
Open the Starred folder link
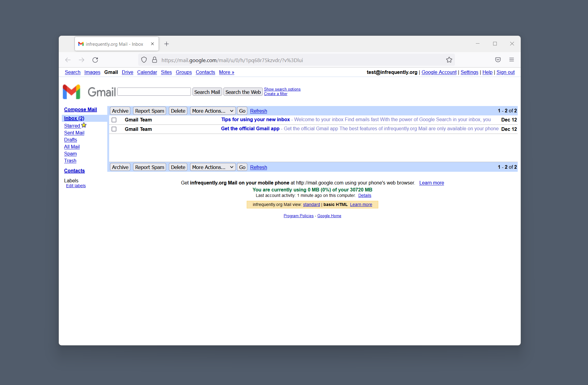[x=72, y=126]
